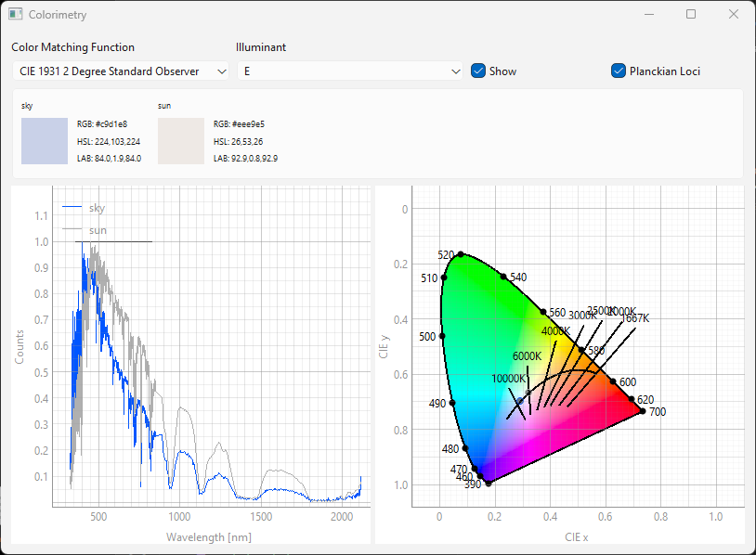The width and height of the screenshot is (756, 555).
Task: Close the Colorimetry window
Action: tap(734, 15)
